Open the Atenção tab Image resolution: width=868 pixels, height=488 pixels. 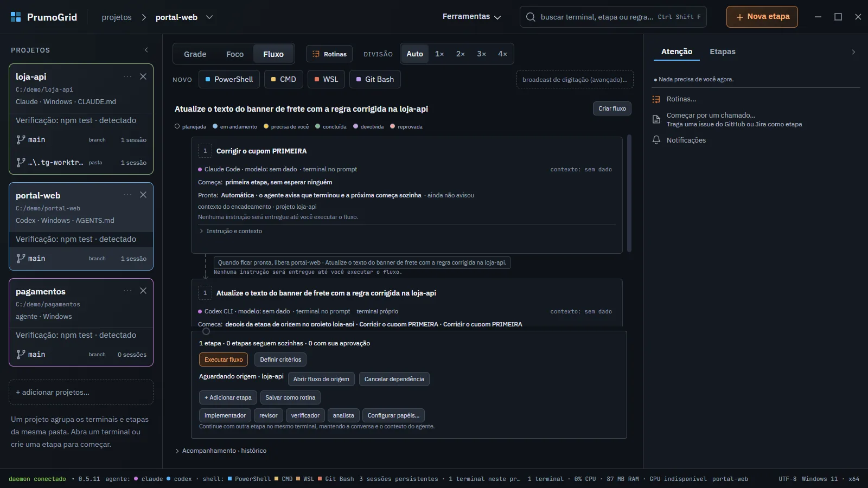pyautogui.click(x=676, y=52)
